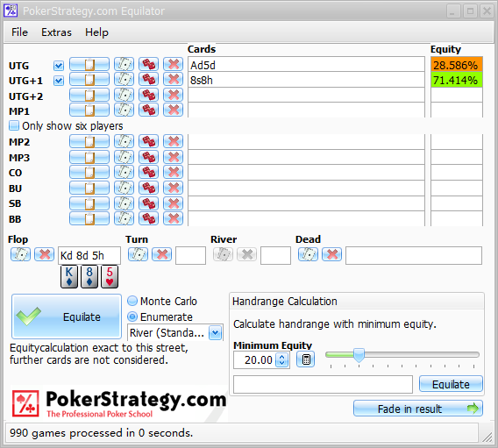
Task: Open card picker for Dead cards
Action: pos(308,254)
